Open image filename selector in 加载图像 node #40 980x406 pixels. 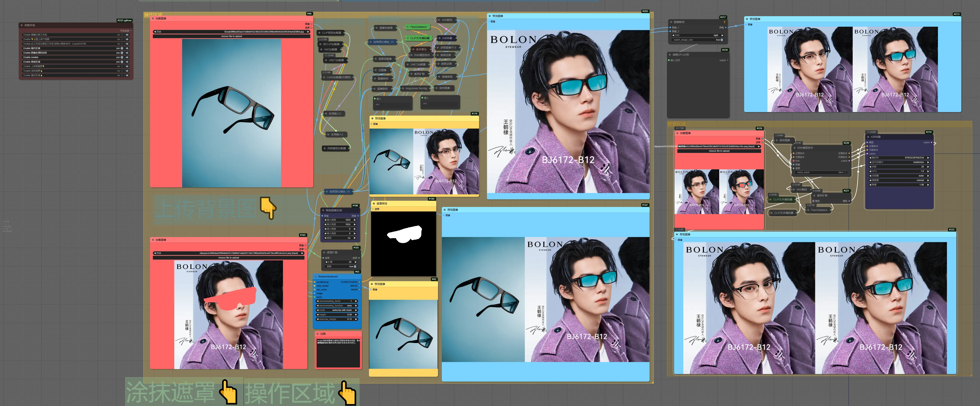pos(231,32)
